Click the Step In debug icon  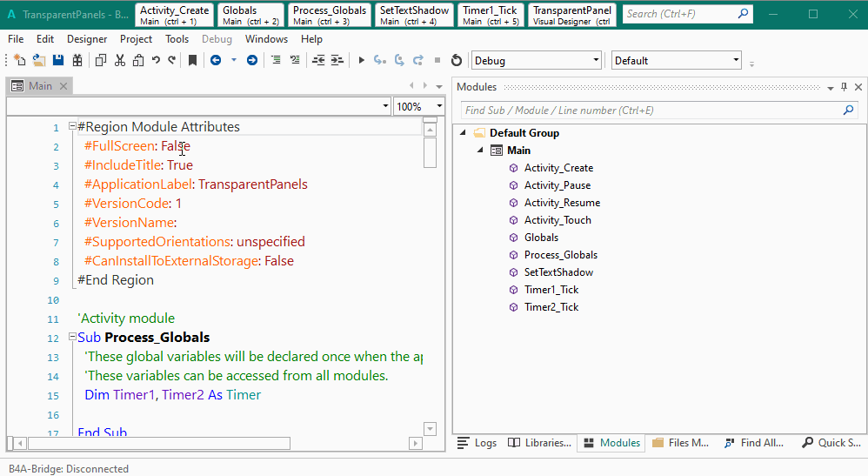(x=380, y=60)
